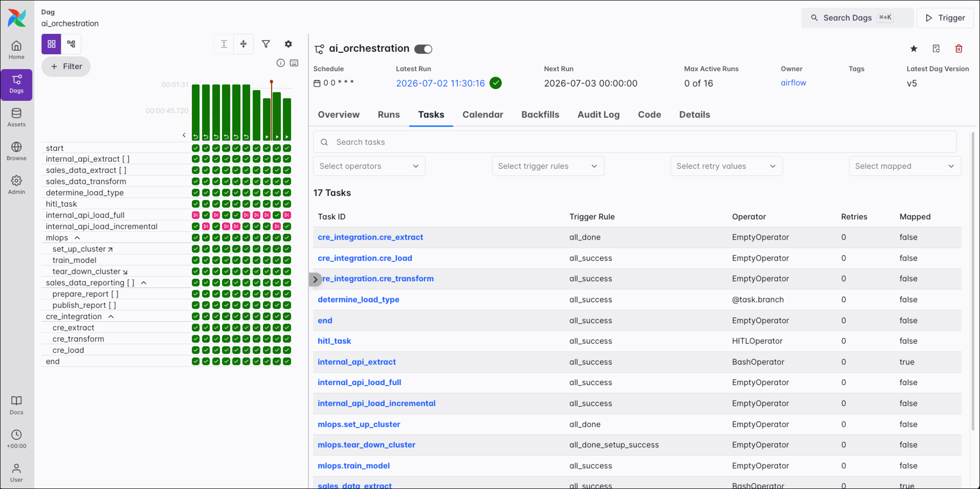
Task: Open the Backfills tab
Action: 540,115
